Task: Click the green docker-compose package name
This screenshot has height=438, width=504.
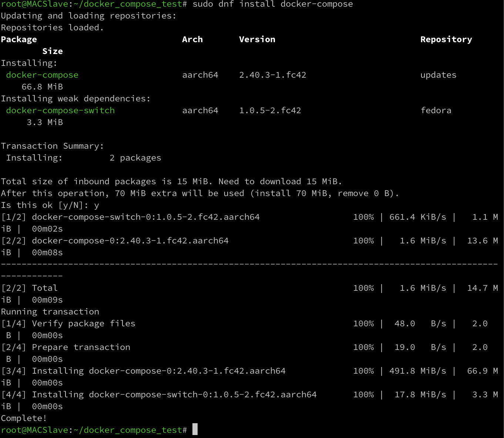Action: click(x=42, y=75)
